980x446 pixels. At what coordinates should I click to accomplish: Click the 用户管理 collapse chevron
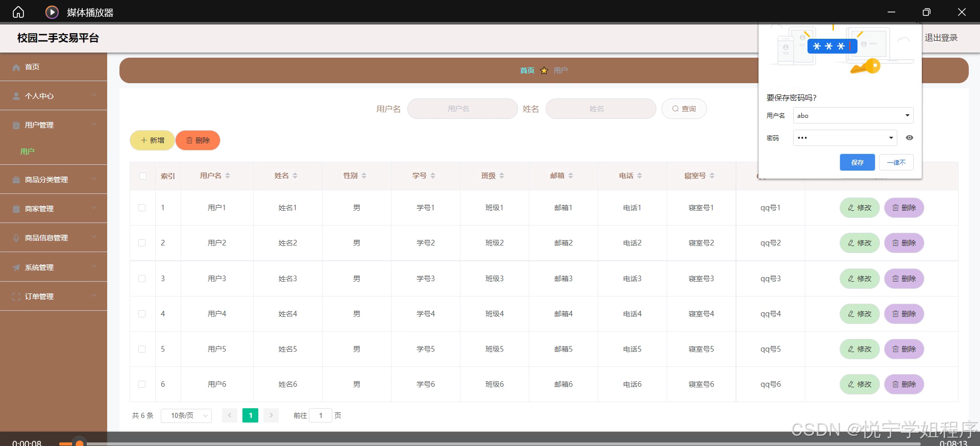(94, 124)
